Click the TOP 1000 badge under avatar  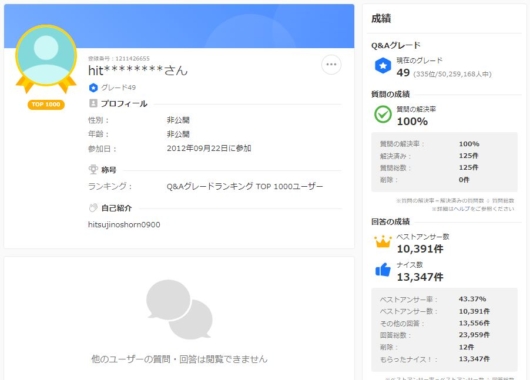click(x=46, y=104)
